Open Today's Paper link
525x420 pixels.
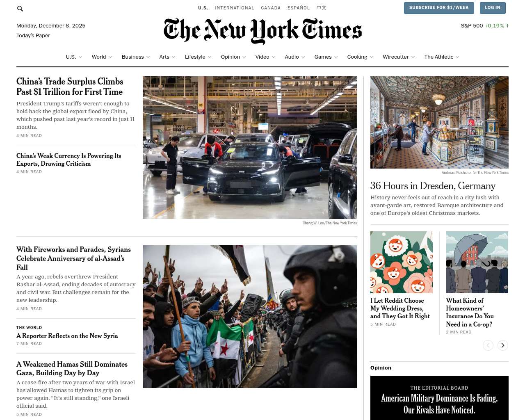point(33,36)
